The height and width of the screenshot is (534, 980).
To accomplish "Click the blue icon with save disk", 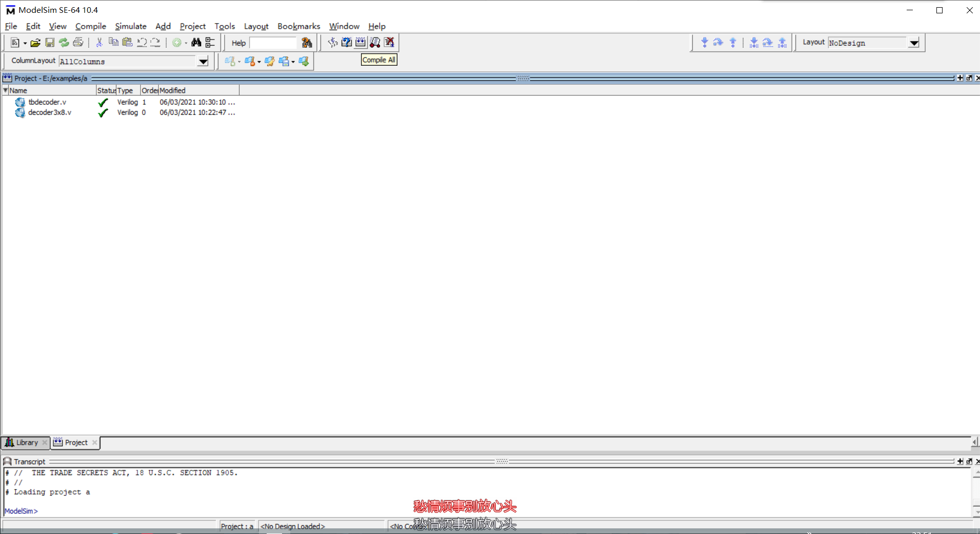I will (284, 62).
